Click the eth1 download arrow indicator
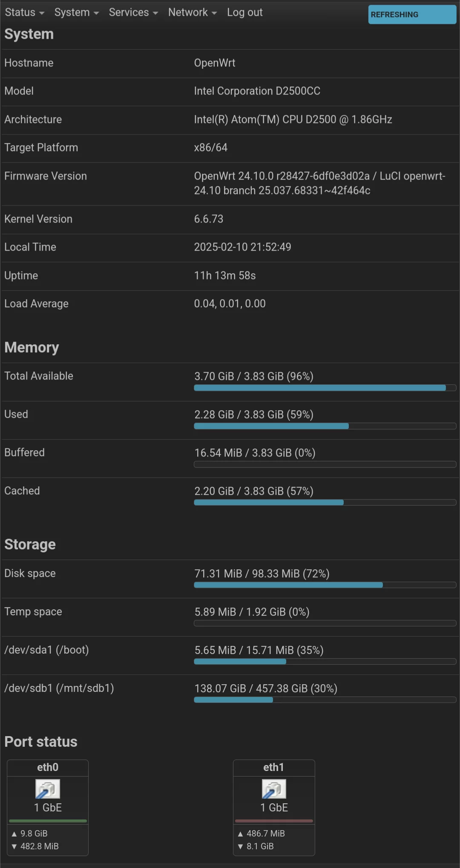Screen dimensions: 460x868 (x=240, y=846)
